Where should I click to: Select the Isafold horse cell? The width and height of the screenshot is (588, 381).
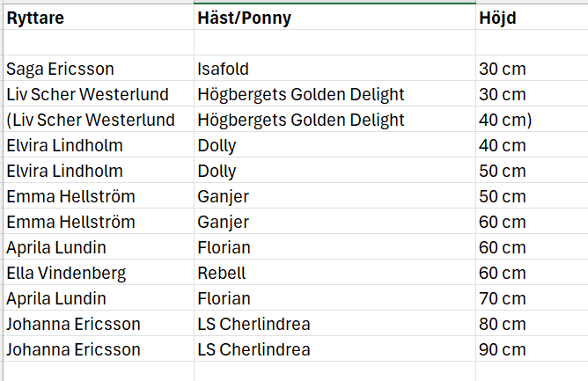(x=334, y=69)
